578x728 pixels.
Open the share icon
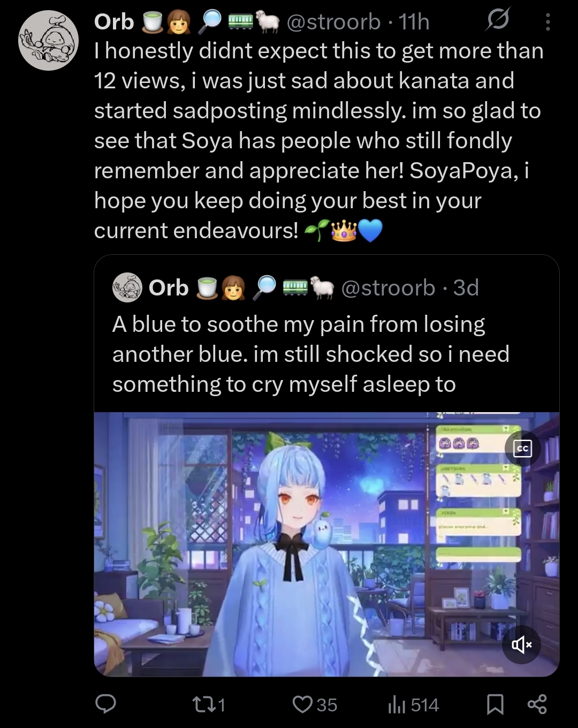[537, 704]
